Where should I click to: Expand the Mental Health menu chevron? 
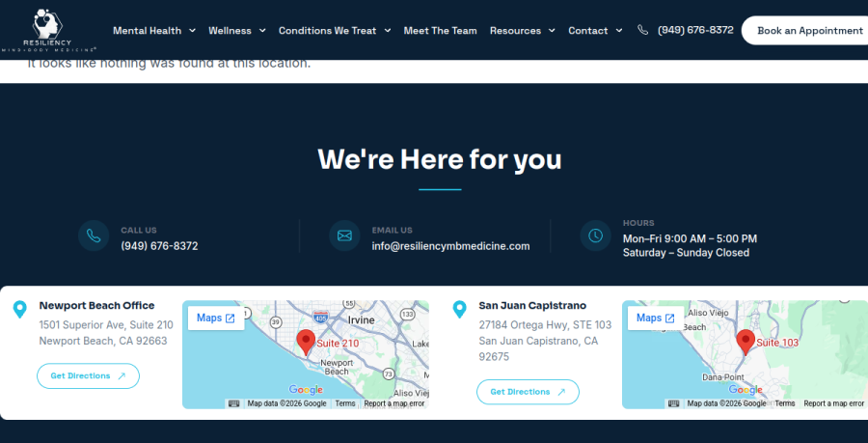click(x=192, y=31)
